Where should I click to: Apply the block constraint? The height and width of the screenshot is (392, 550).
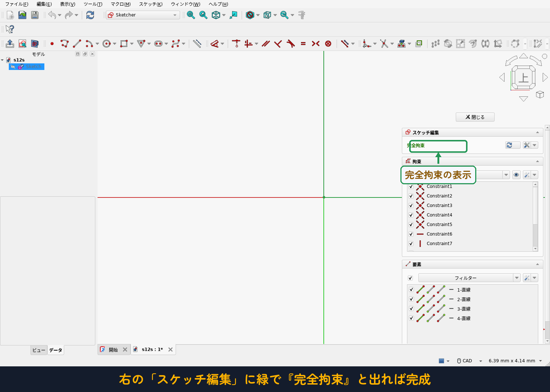[x=328, y=44]
